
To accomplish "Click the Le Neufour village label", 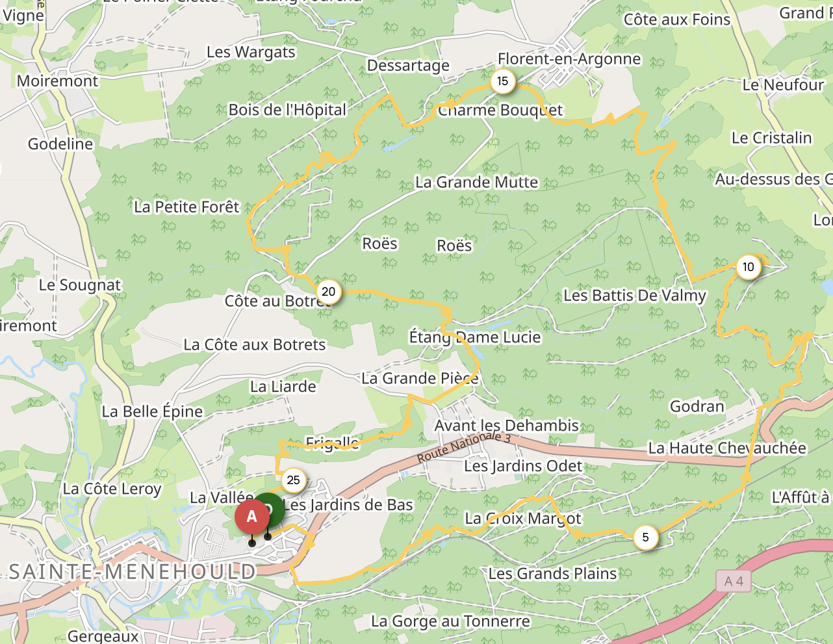I will coord(783,85).
